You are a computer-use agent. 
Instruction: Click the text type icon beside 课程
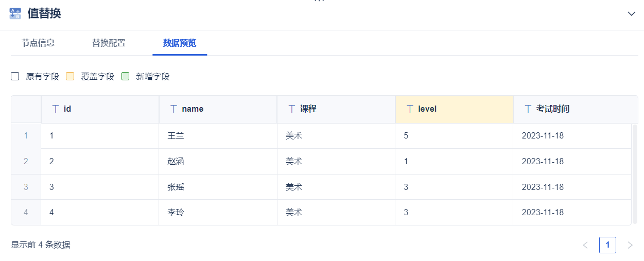(x=292, y=109)
